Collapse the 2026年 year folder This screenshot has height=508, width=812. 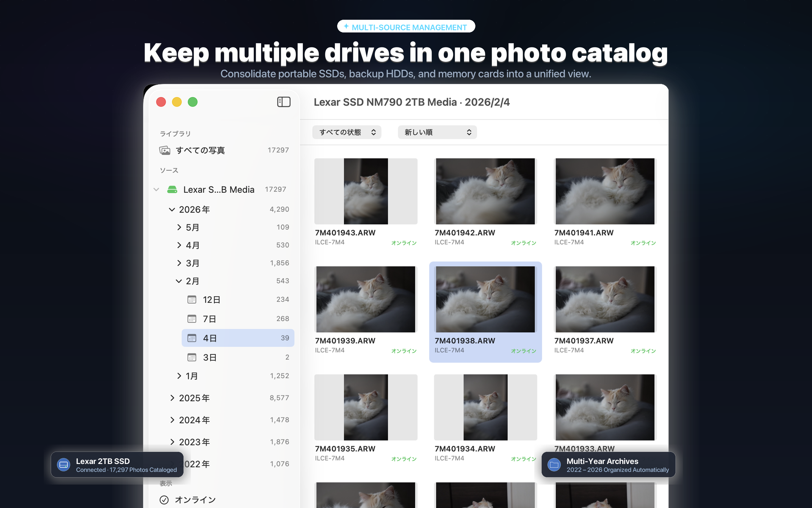[172, 209]
